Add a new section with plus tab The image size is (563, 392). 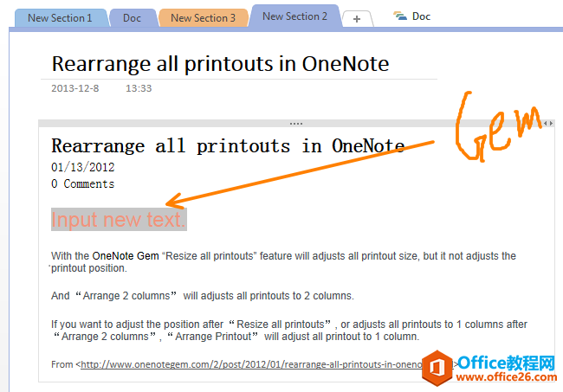[357, 19]
